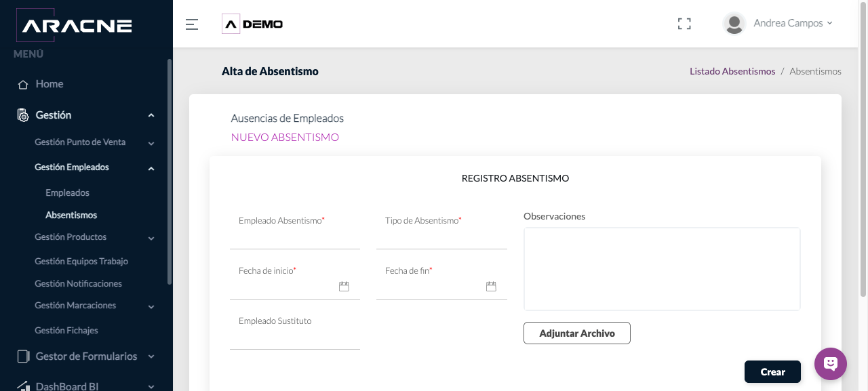868x391 pixels.
Task: Open Gestión Punto de Venta item
Action: (80, 142)
